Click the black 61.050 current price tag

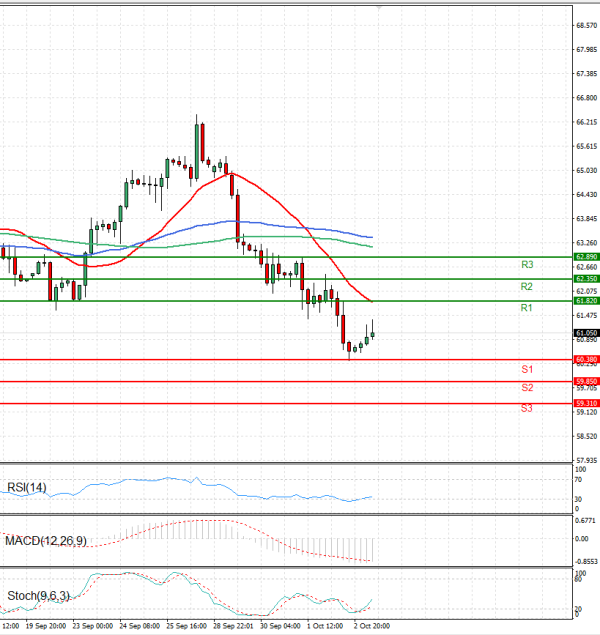click(x=586, y=332)
